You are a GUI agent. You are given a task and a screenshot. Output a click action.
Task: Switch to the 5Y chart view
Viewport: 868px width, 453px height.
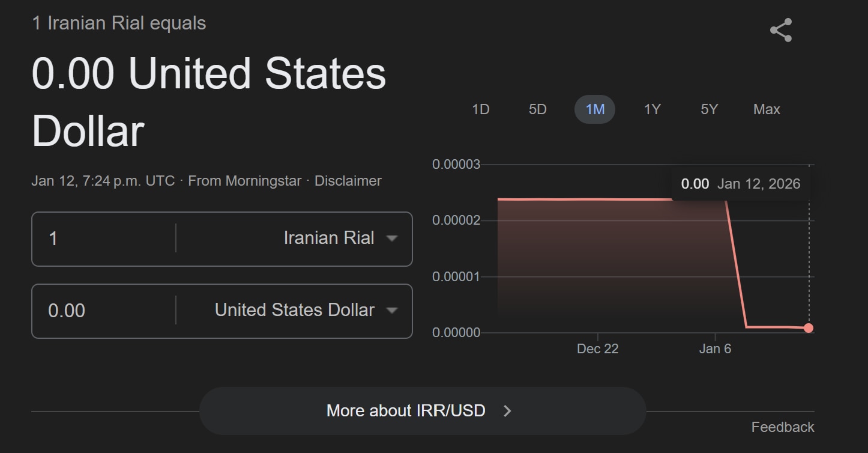[x=709, y=109]
